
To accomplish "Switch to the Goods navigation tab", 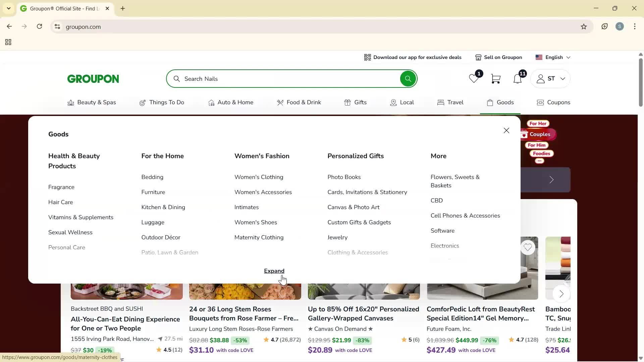I will pyautogui.click(x=500, y=102).
